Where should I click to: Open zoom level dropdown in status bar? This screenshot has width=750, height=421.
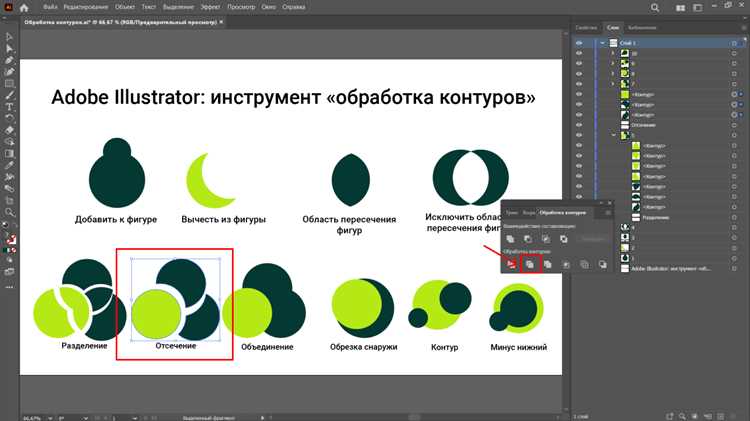[50, 418]
